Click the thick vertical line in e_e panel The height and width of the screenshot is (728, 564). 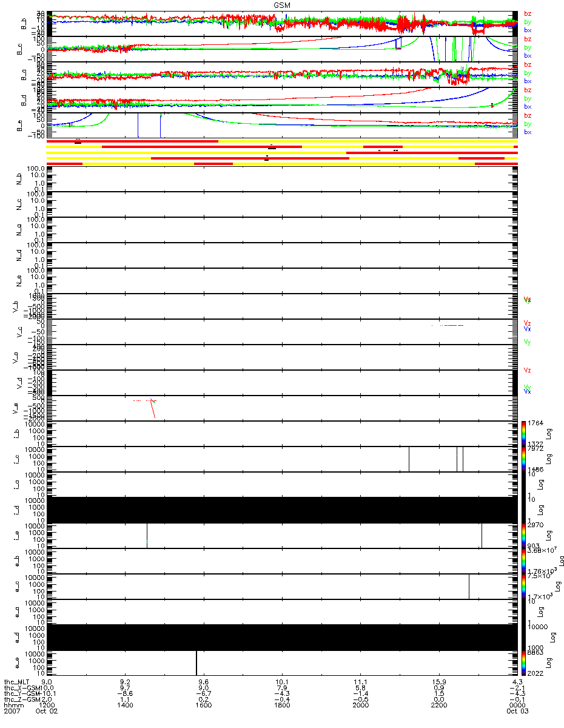pos(196,662)
